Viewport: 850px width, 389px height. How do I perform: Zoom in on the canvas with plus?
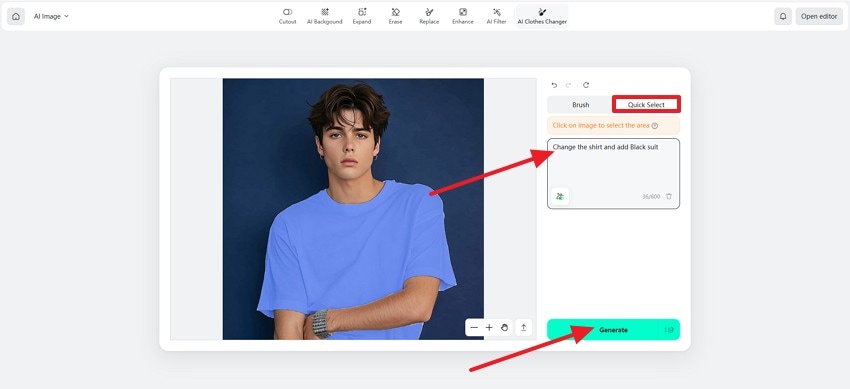pos(489,327)
